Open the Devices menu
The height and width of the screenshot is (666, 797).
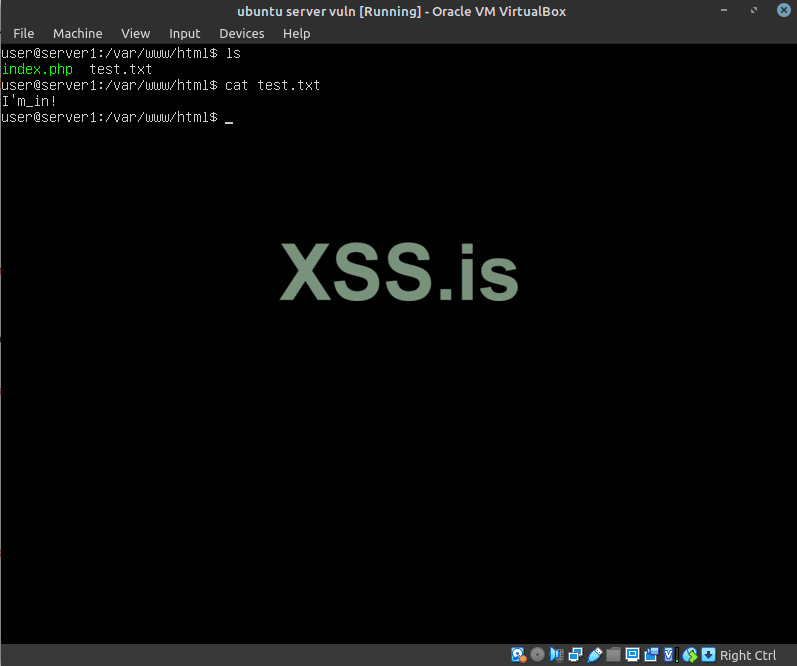pyautogui.click(x=241, y=34)
